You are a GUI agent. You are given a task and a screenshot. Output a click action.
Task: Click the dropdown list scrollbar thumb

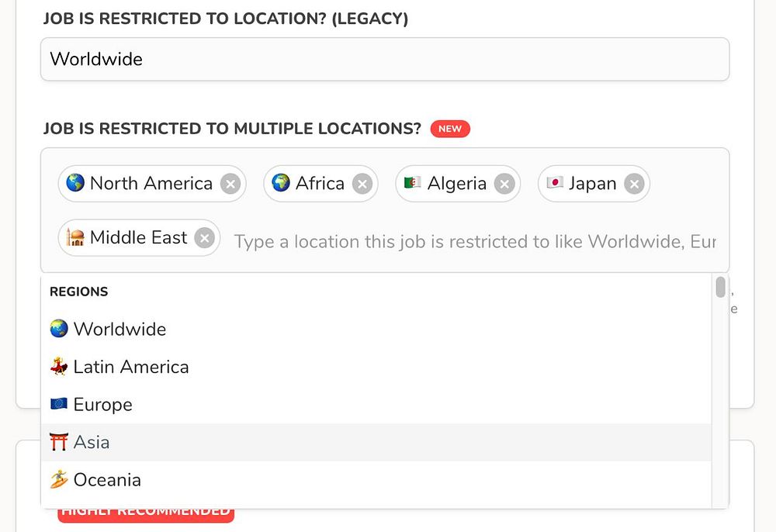tap(721, 287)
